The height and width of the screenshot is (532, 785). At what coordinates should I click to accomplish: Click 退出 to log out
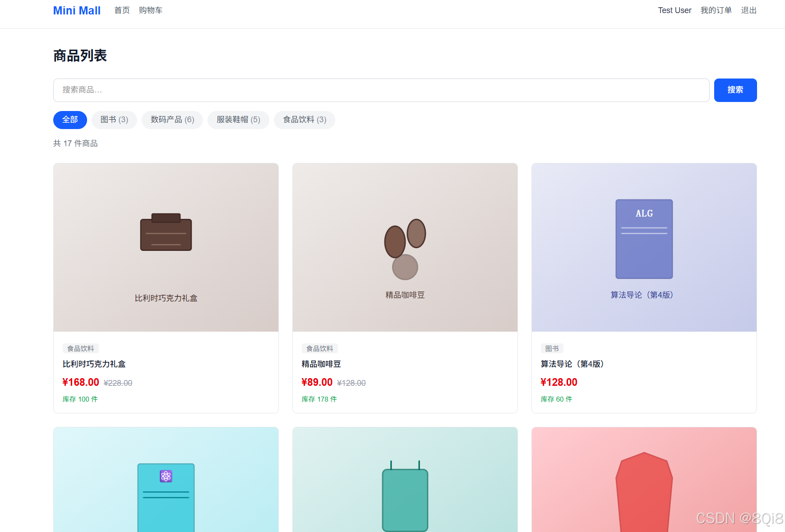pyautogui.click(x=749, y=10)
